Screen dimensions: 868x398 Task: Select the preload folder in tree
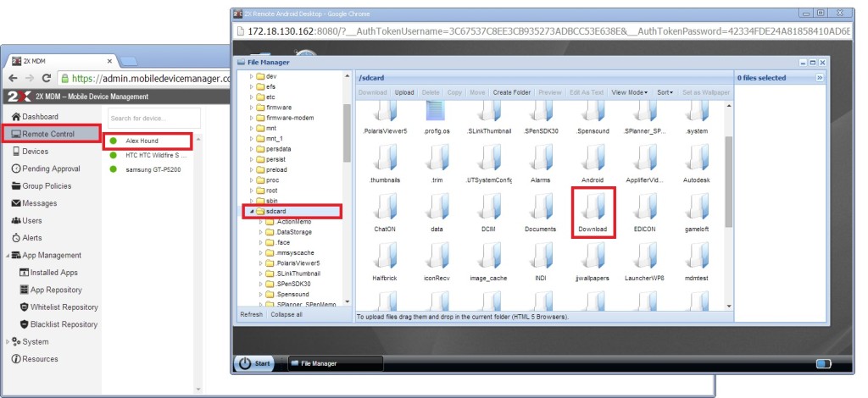[271, 169]
